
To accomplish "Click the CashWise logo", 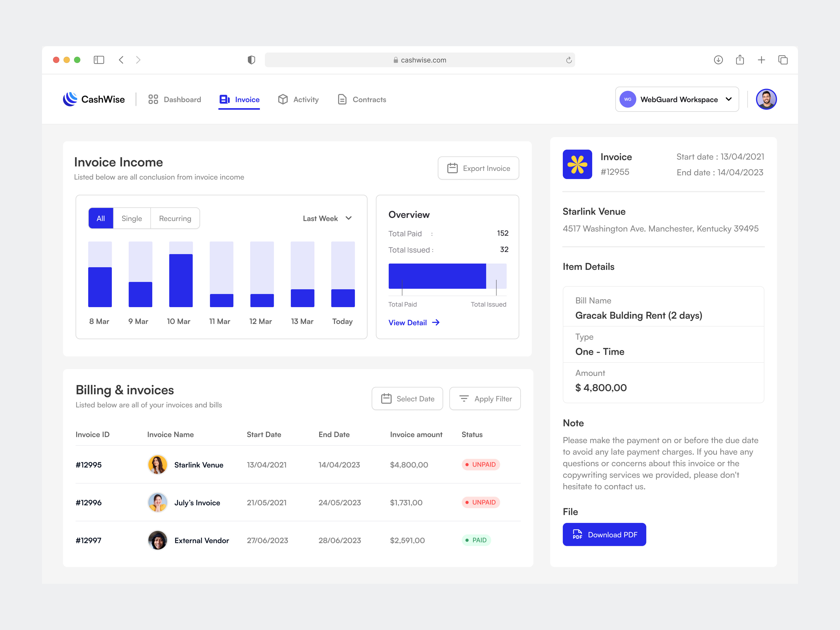I will coord(93,99).
